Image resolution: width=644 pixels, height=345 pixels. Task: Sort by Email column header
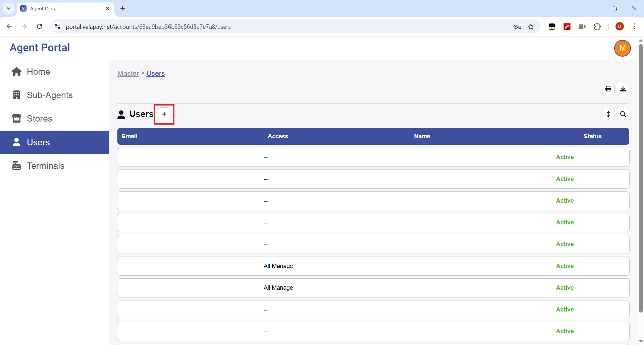pyautogui.click(x=129, y=136)
